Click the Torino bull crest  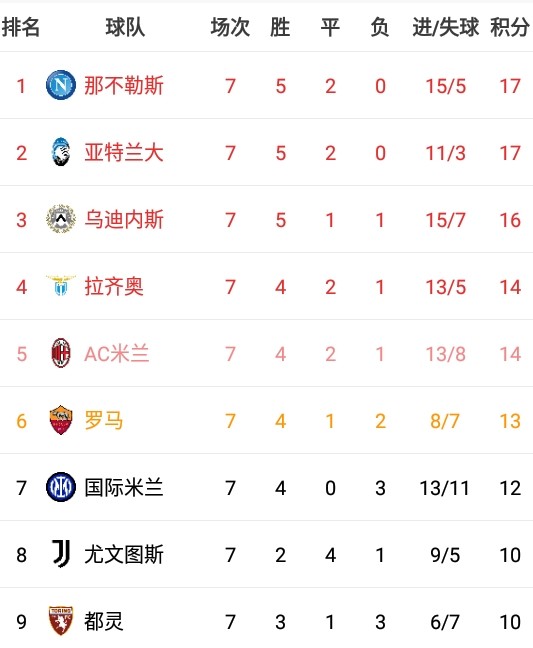(x=61, y=621)
